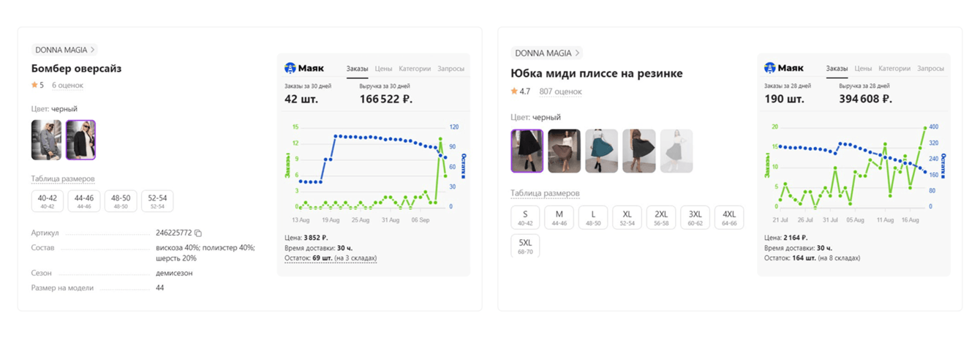Select the brown skirt color thumbnail

point(564,151)
